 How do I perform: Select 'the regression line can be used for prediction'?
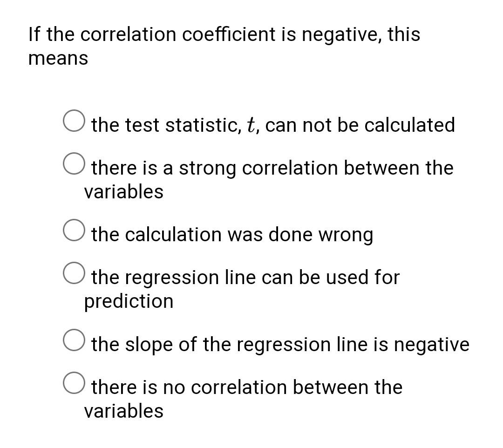pyautogui.click(x=75, y=274)
